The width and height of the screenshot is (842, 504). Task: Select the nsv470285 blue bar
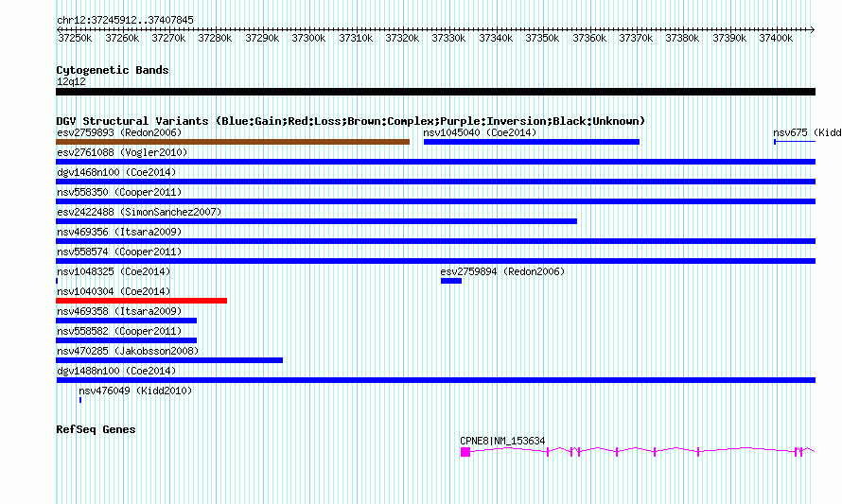point(169,360)
